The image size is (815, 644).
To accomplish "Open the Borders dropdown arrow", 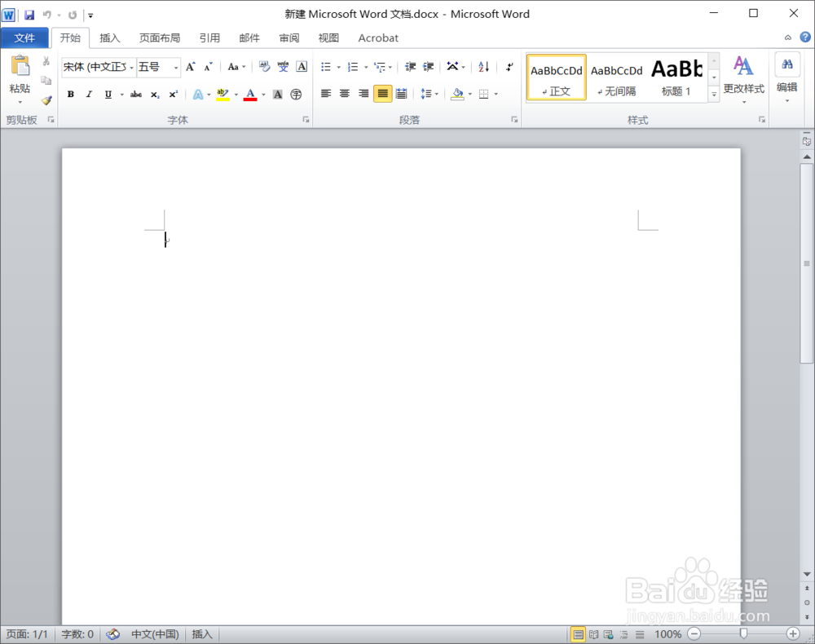I will pos(496,94).
